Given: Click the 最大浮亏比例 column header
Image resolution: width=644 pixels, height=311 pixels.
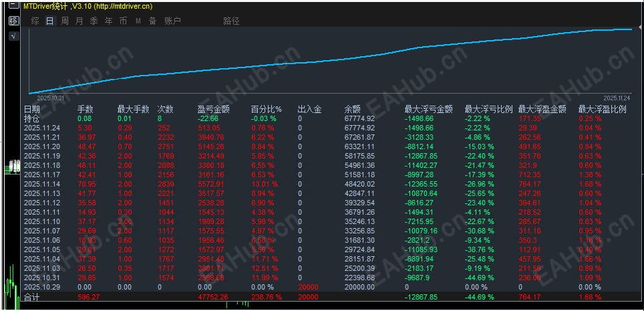Looking at the screenshot, I should tap(489, 110).
